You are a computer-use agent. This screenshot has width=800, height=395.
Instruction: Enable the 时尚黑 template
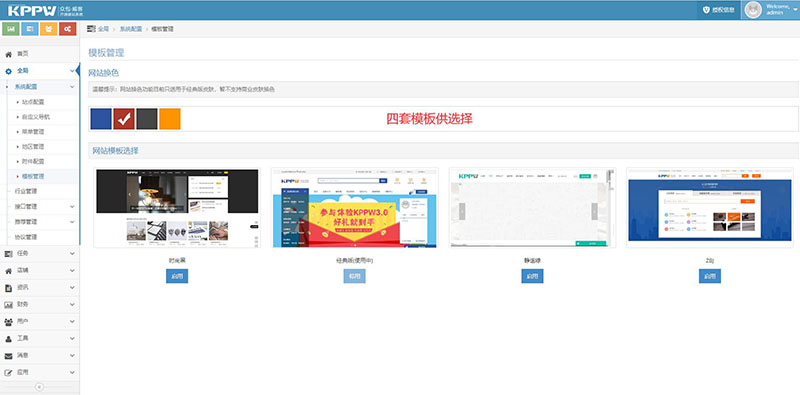click(177, 276)
